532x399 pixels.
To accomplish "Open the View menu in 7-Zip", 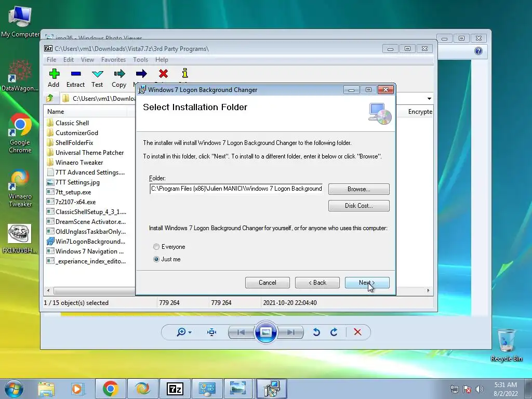I will tap(87, 60).
